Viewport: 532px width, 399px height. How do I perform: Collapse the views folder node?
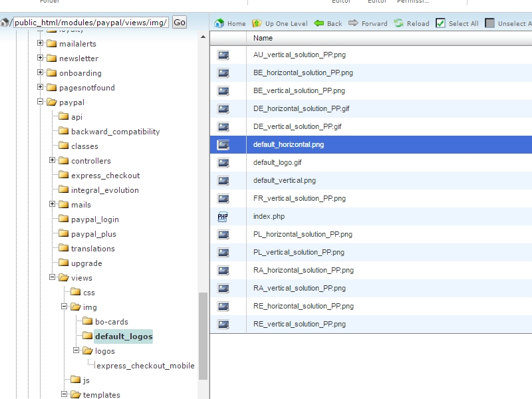(53, 278)
